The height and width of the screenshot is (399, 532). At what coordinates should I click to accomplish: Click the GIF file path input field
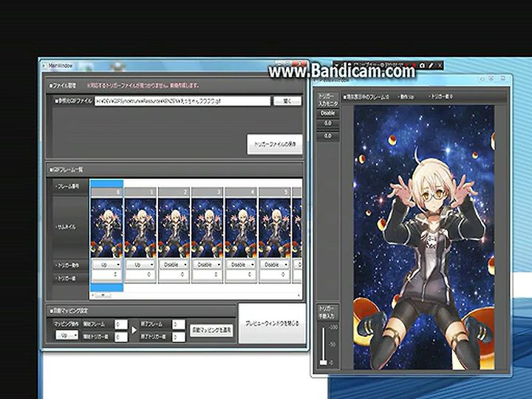[x=183, y=100]
